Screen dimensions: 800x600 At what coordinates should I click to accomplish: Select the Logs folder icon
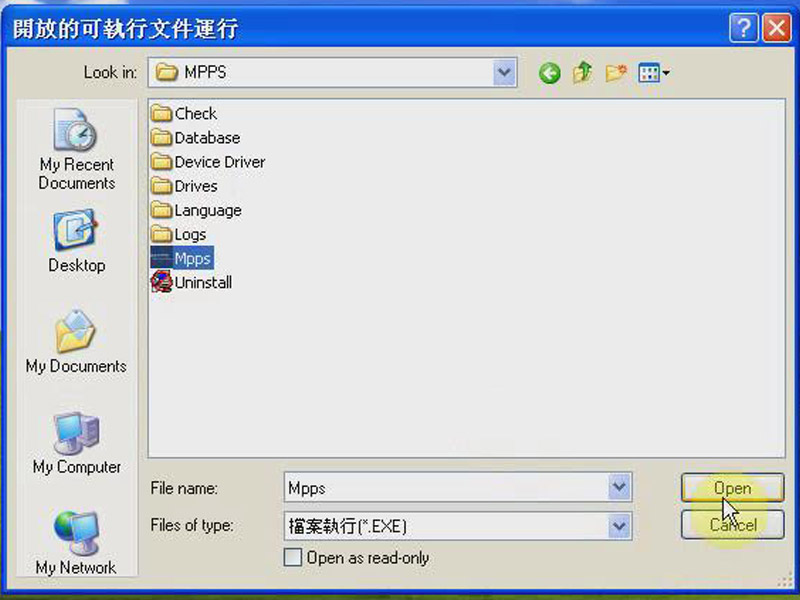coord(161,234)
